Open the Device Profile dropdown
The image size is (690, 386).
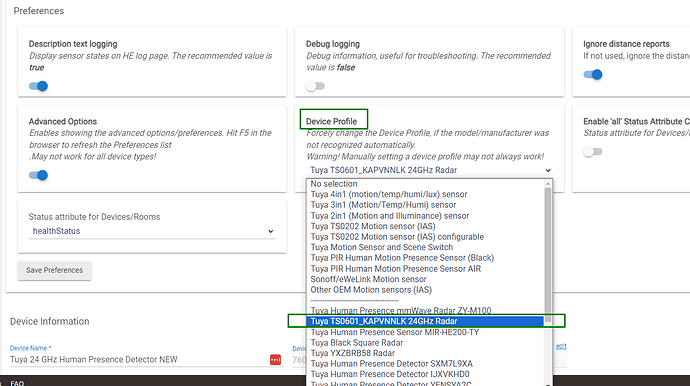pyautogui.click(x=429, y=170)
